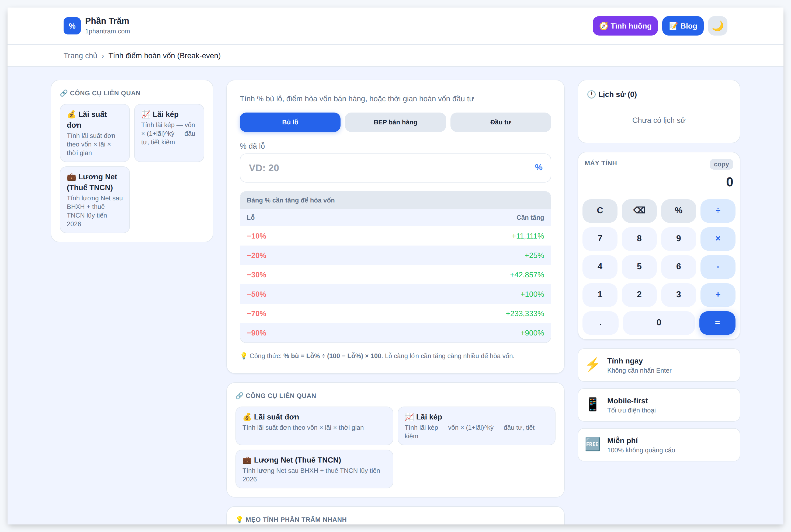The width and height of the screenshot is (791, 532).
Task: Click the +25% value in the table
Action: pos(534,255)
